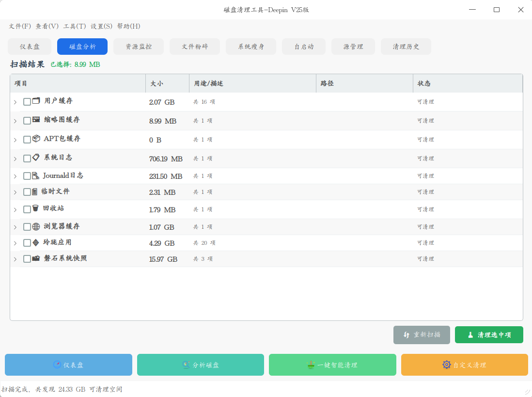Expand the 缩略图缓存 row

(16, 121)
